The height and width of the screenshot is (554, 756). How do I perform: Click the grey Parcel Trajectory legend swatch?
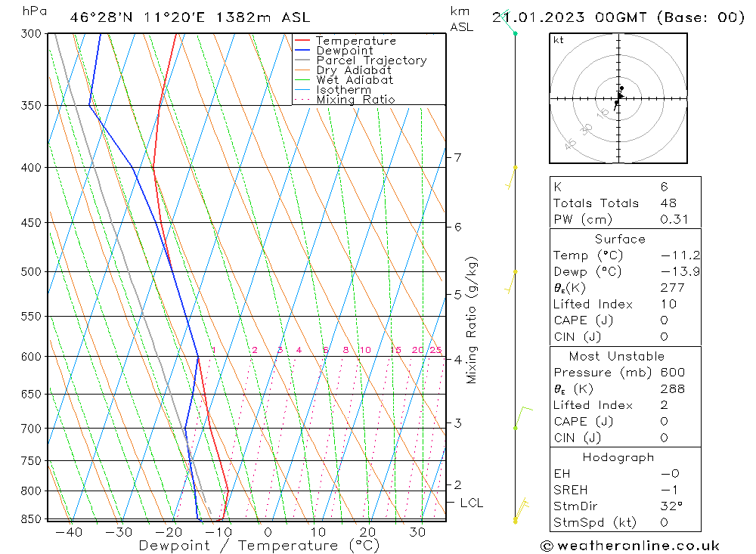(302, 60)
